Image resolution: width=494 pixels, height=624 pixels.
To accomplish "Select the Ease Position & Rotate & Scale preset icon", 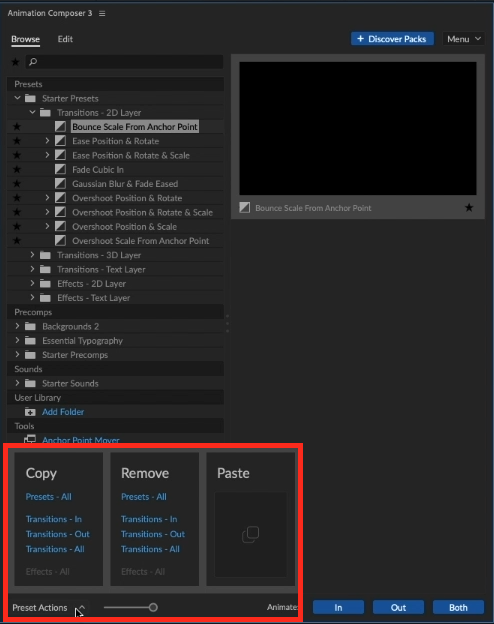I will pyautogui.click(x=61, y=155).
